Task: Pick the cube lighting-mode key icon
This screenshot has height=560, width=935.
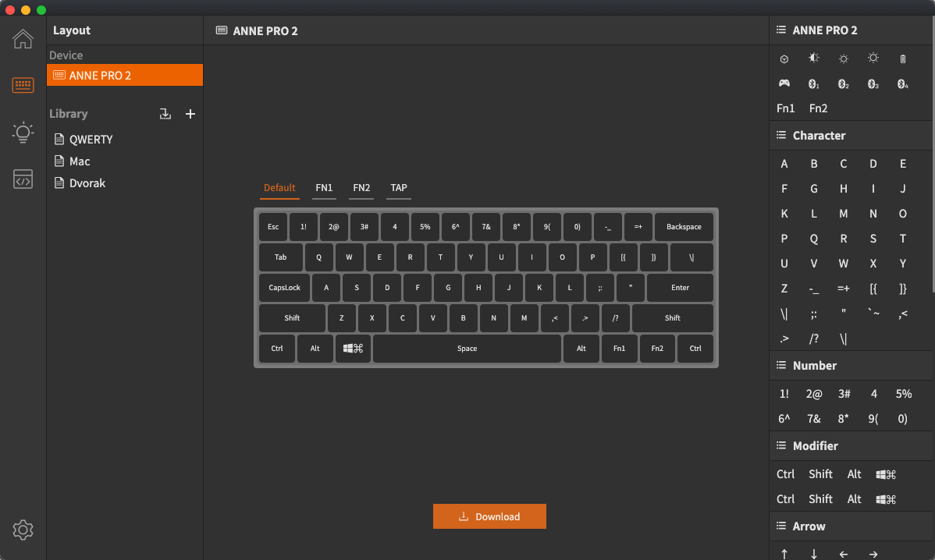Action: coord(784,59)
